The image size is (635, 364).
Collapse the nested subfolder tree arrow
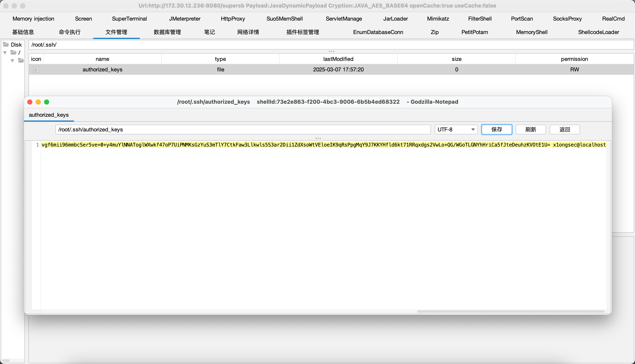12,60
